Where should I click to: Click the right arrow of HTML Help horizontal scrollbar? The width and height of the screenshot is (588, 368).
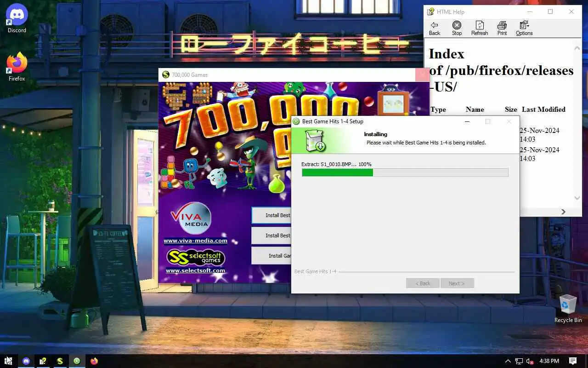(563, 212)
